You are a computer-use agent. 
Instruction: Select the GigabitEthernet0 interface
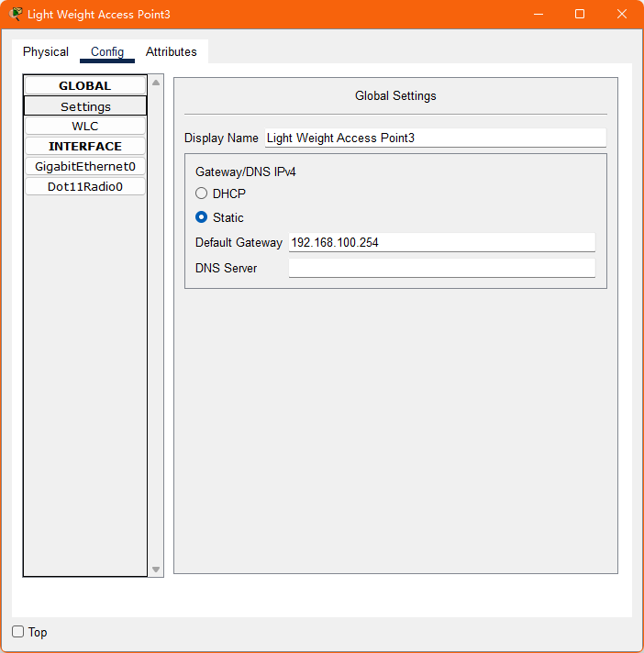(x=85, y=167)
